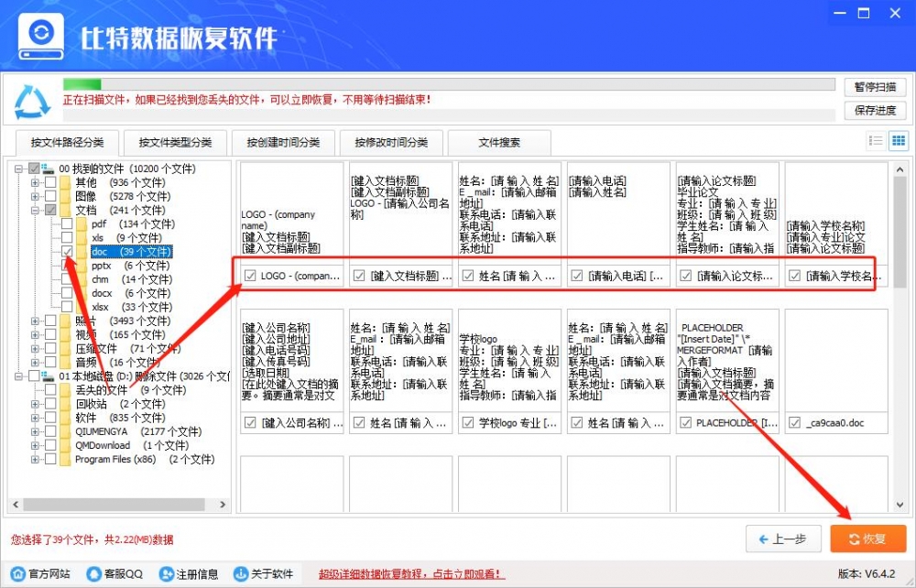Check the xls folder checkbox
Viewport: 916px width, 588px height.
click(67, 238)
